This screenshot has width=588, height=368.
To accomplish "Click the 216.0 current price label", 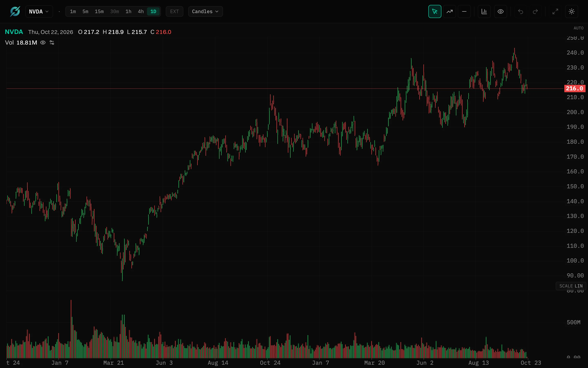I will click(x=575, y=89).
